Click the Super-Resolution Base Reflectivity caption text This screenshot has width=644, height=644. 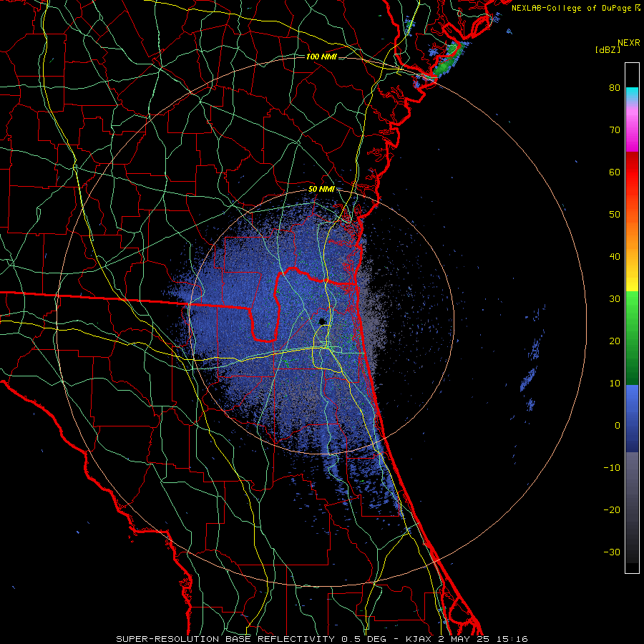pos(225,639)
